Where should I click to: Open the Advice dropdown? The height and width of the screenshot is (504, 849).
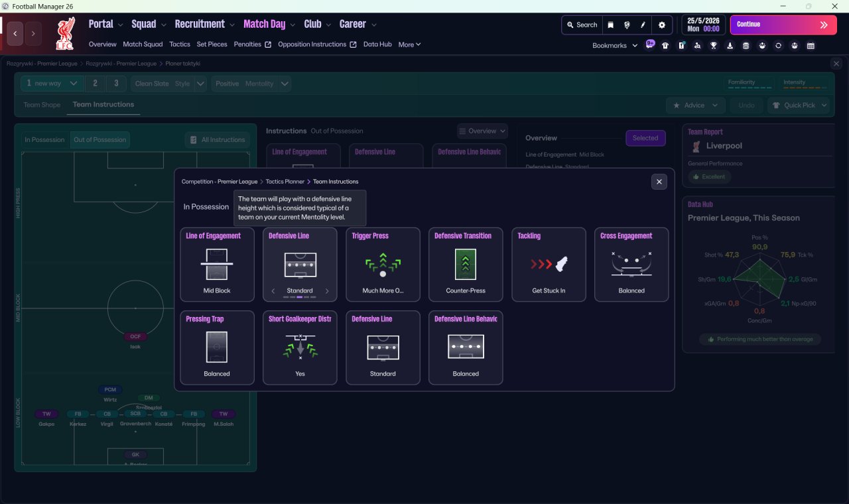pos(695,105)
